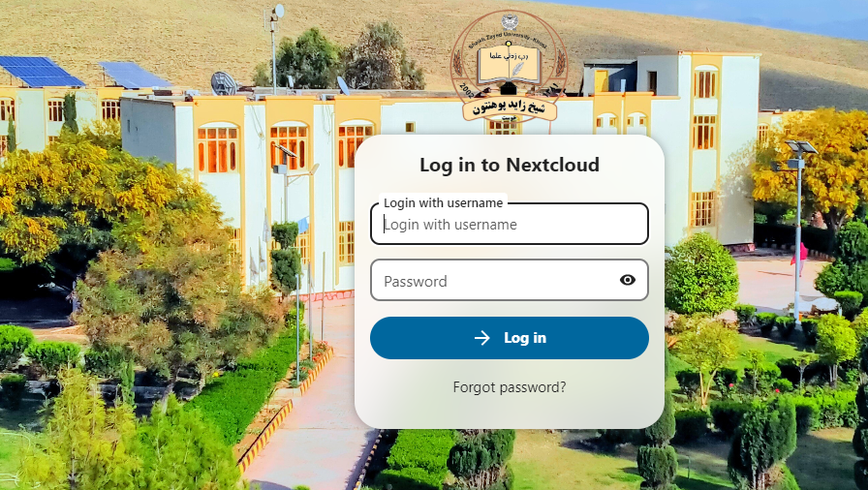The height and width of the screenshot is (490, 868).
Task: Click the open book emblem in the logo
Action: point(509,65)
